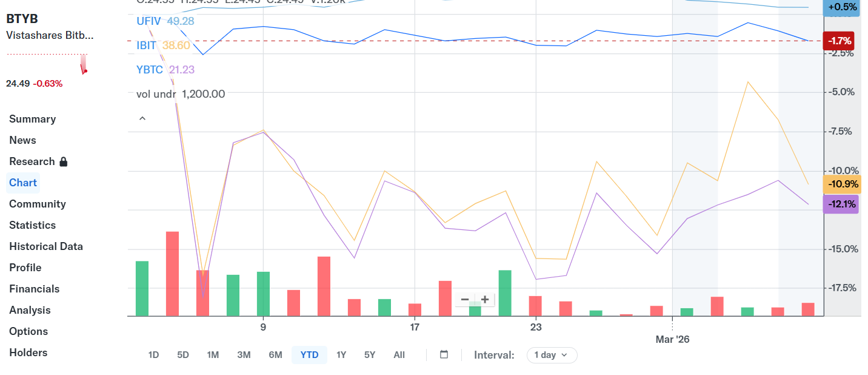Open the calendar date range picker
868x375 pixels.
click(444, 355)
